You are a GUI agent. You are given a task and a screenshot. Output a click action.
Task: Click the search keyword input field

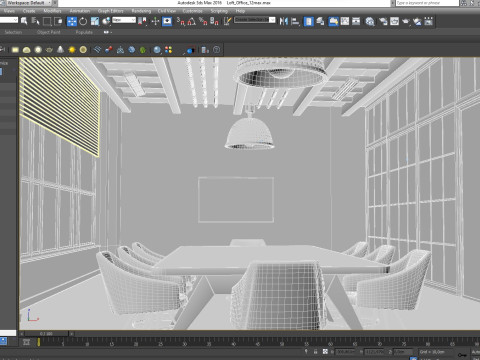pos(427,3)
